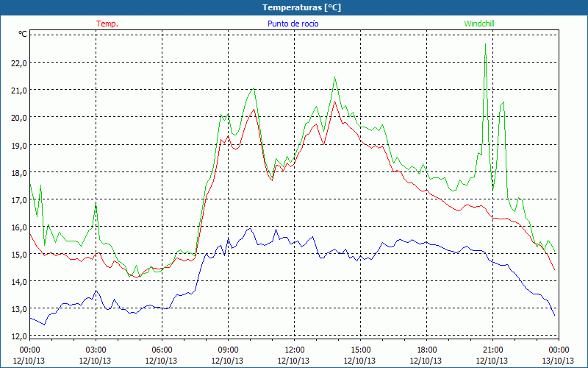
Task: Click the 03:00 time axis label
Action: point(96,350)
